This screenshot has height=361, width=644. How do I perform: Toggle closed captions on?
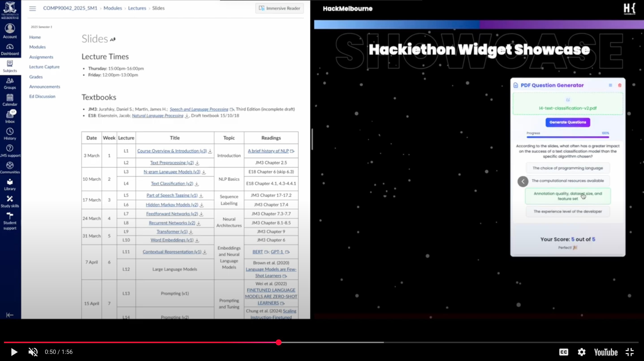point(564,352)
